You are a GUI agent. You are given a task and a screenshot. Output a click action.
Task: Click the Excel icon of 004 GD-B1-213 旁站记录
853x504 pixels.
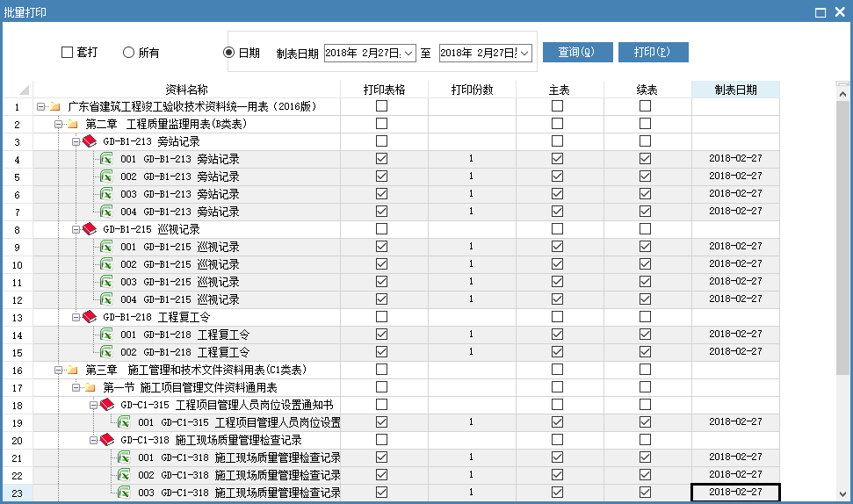click(106, 212)
